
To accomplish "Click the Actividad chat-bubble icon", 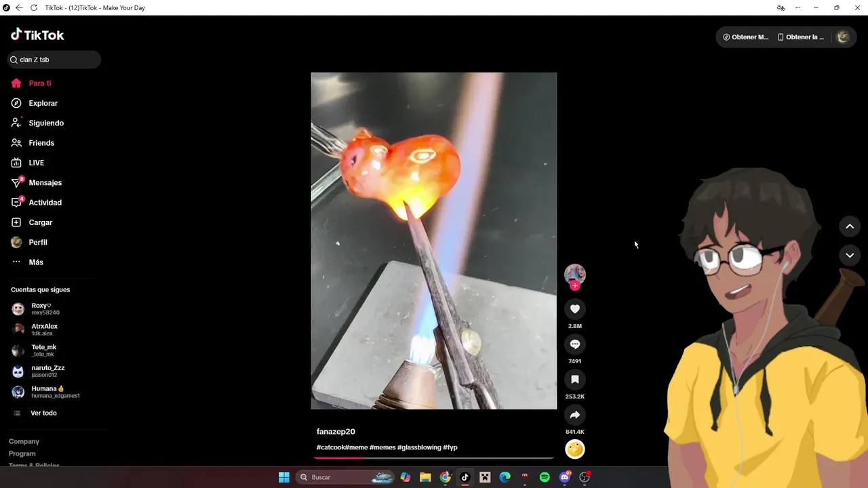I will [x=16, y=203].
